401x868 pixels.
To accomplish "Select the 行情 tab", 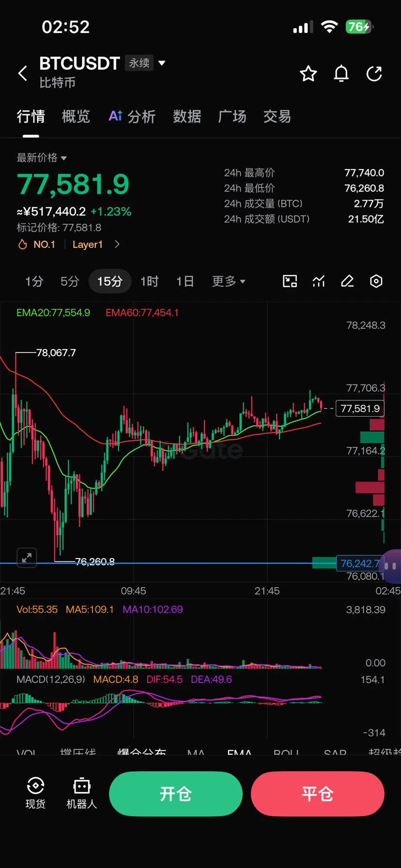I will tap(31, 116).
